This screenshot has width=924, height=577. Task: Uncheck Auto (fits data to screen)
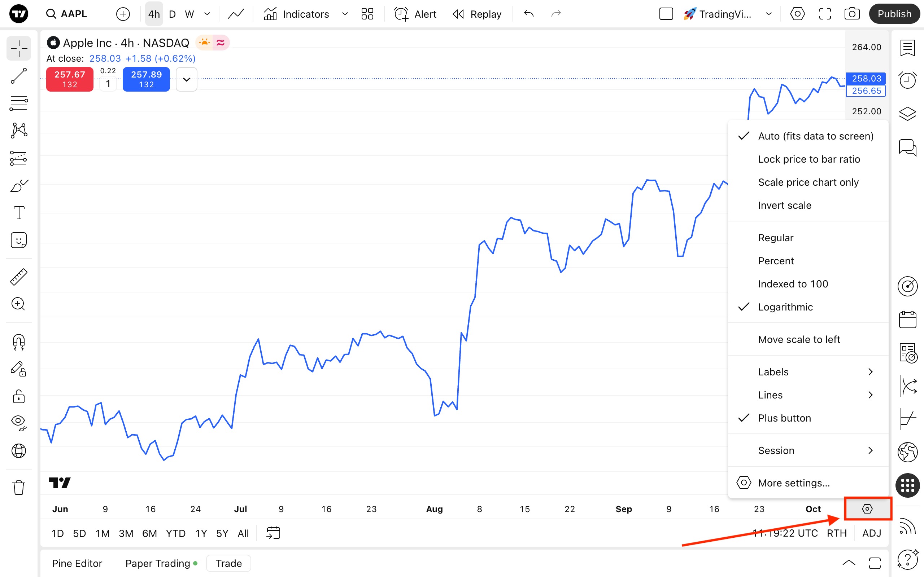tap(815, 136)
